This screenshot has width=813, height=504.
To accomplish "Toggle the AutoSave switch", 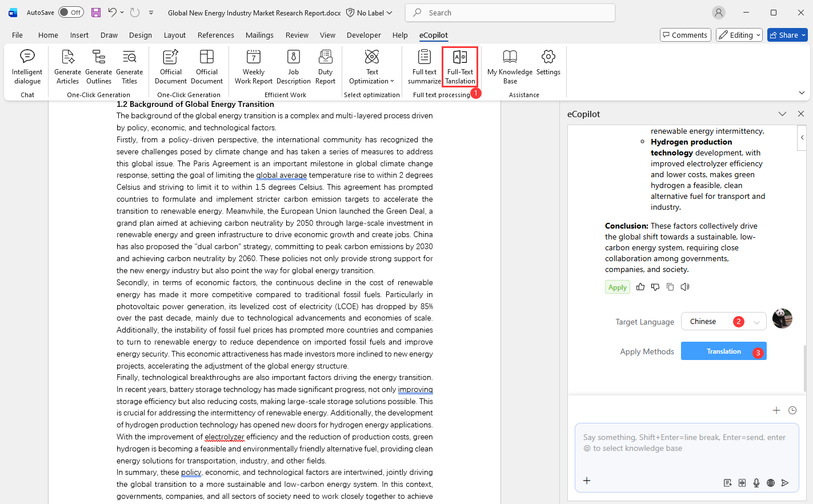I will coord(71,13).
